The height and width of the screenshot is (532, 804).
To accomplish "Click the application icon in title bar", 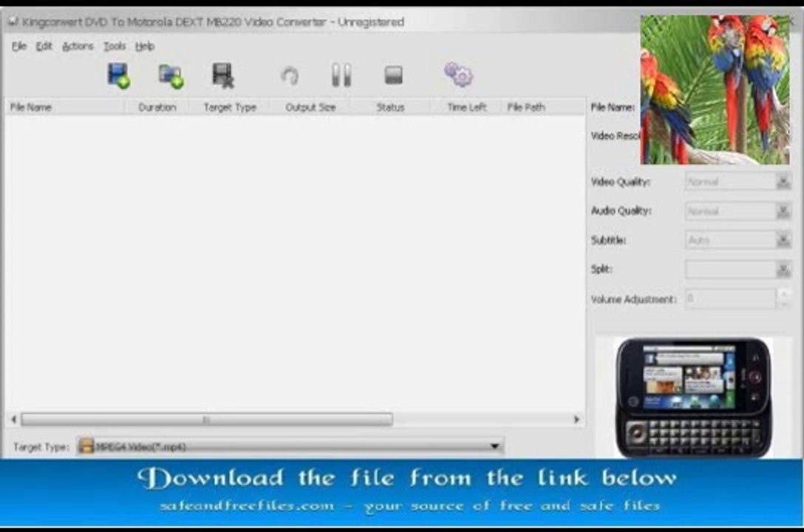I will point(13,21).
